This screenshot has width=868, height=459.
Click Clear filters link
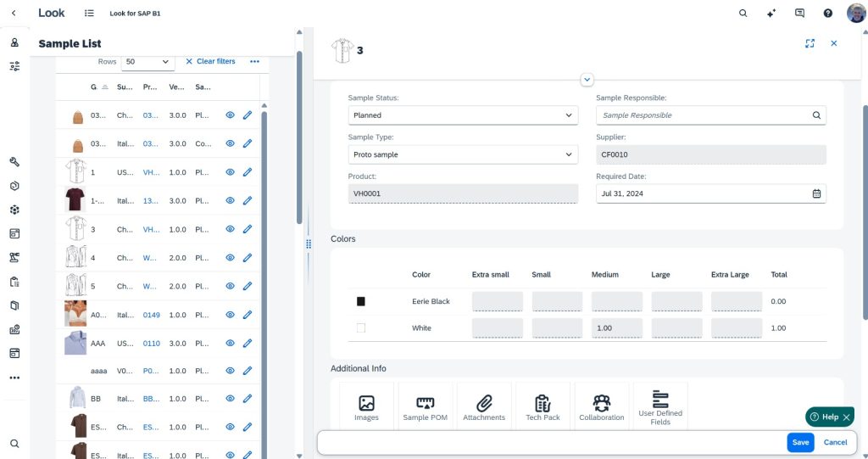click(x=210, y=62)
